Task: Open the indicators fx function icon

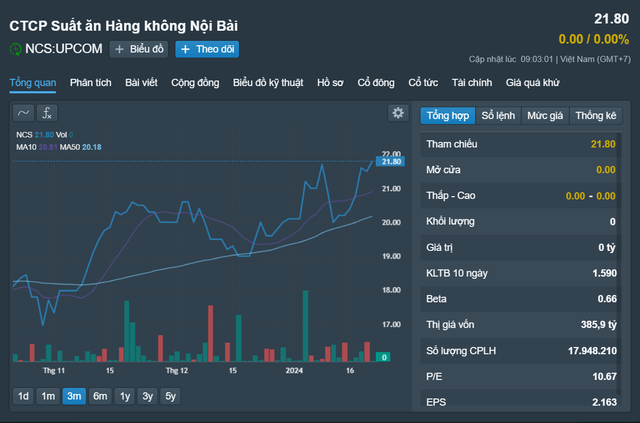Action: (x=48, y=113)
